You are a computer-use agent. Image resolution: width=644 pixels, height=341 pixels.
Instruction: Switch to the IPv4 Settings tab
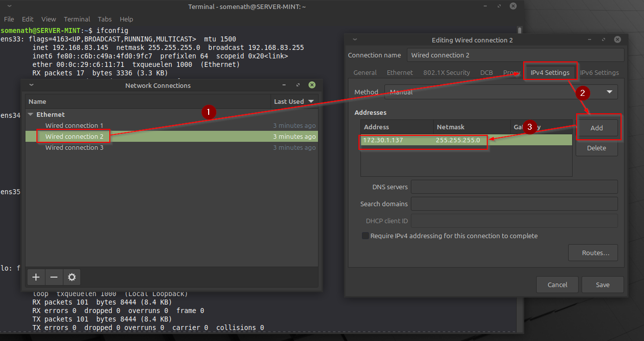tap(550, 72)
